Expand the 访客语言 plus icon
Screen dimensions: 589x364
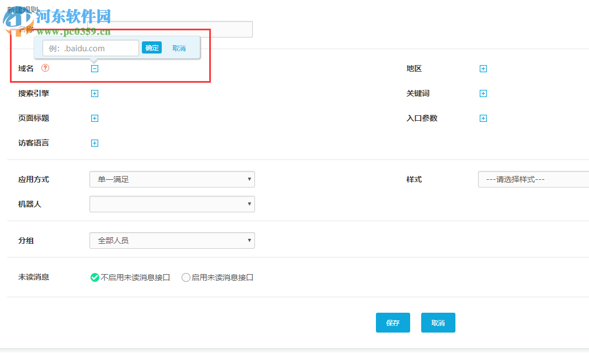(94, 143)
